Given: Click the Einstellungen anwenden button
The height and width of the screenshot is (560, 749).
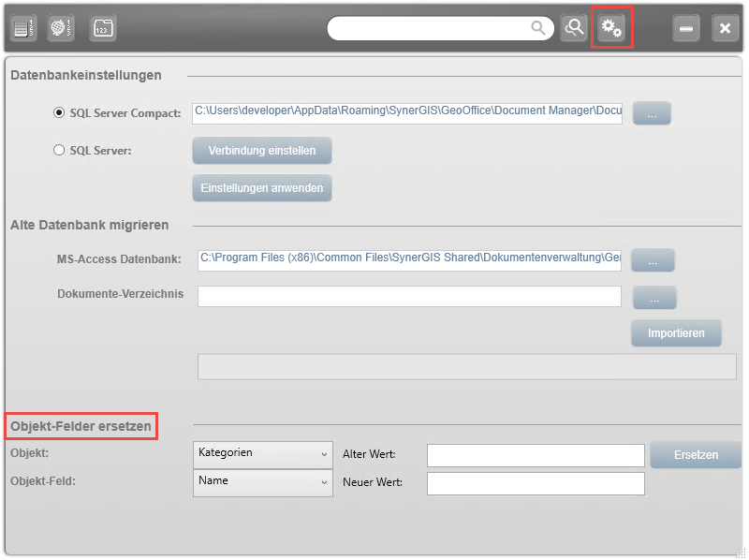Looking at the screenshot, I should click(262, 188).
